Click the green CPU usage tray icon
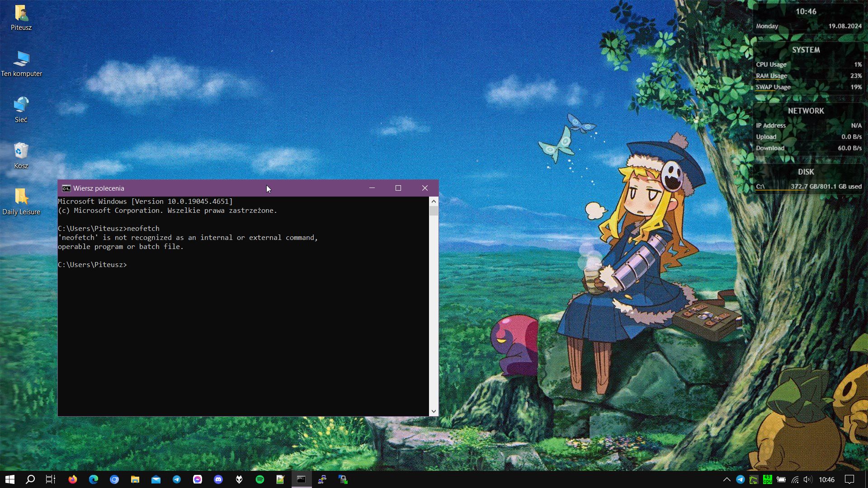This screenshot has width=868, height=488. tap(767, 479)
